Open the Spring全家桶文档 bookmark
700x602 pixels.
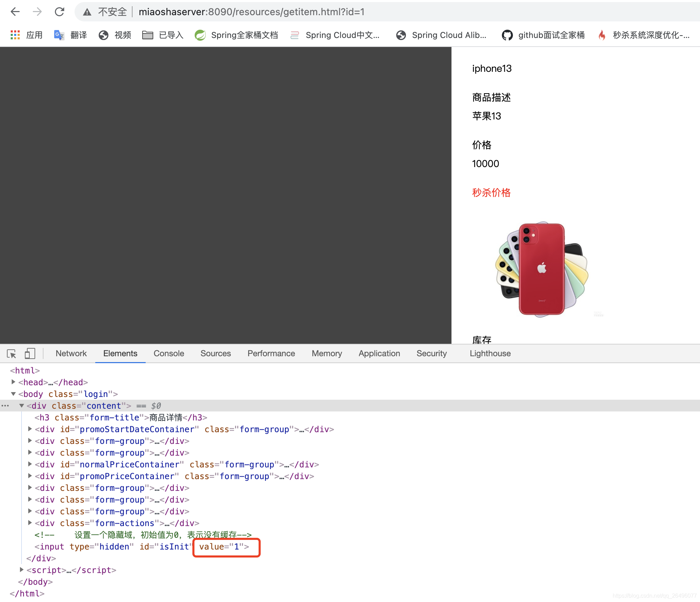click(x=236, y=35)
